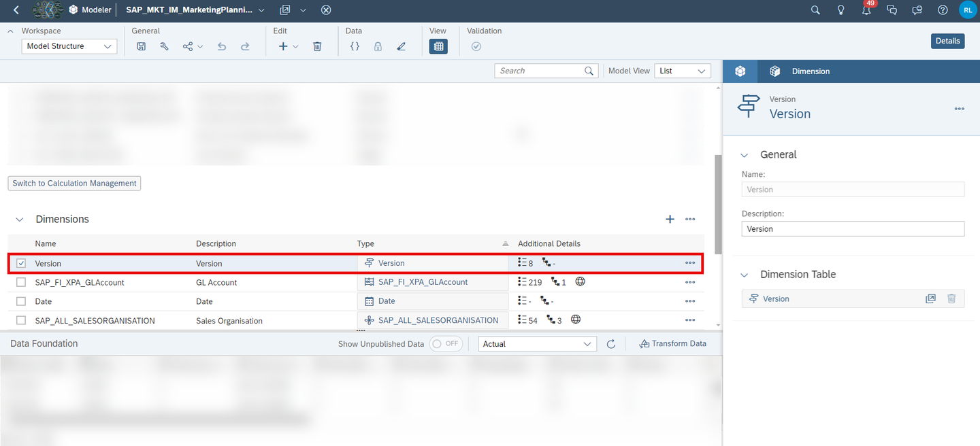Open the lightbulb help icon
980x446 pixels.
click(x=841, y=10)
